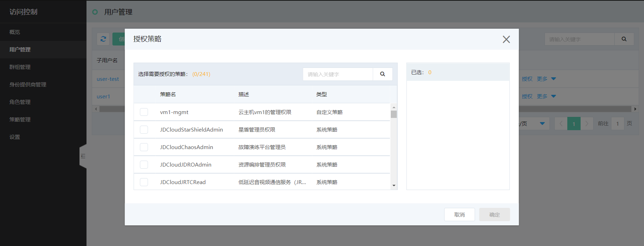644x246 pixels.
Task: Check the JDCloudJRTCRead policy checkbox
Action: click(x=144, y=182)
